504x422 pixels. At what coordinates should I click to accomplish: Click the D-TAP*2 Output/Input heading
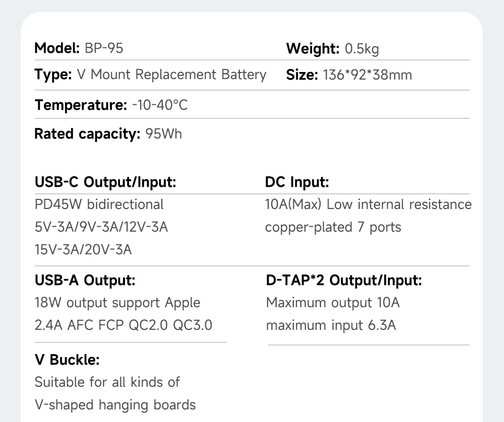[344, 280]
